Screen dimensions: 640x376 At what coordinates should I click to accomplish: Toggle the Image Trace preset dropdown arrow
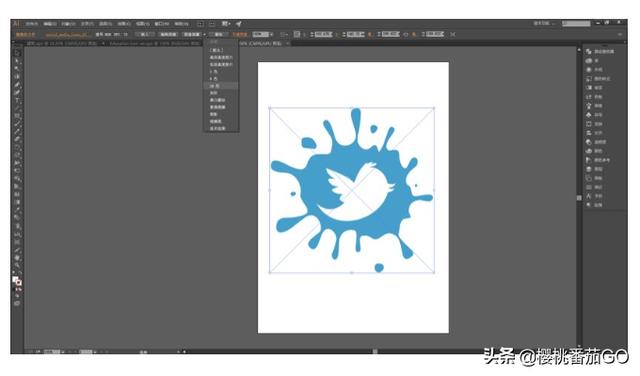click(204, 34)
